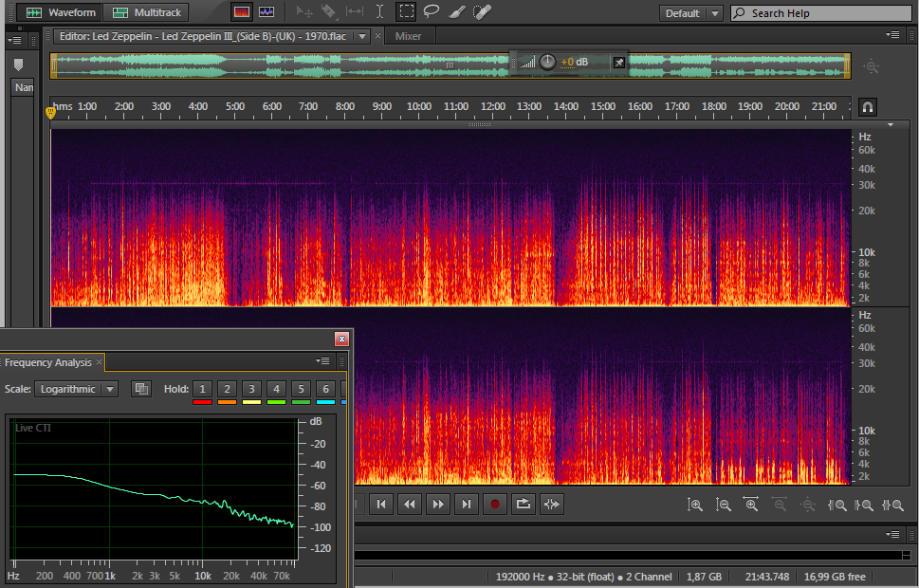Toggle Skip Selection button
The width and height of the screenshot is (919, 588).
(x=552, y=505)
